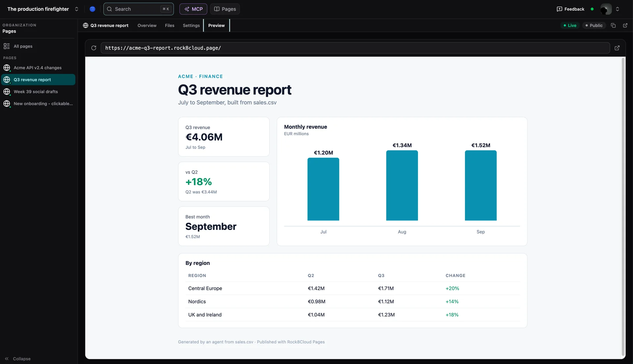Click the Best month September value
633x364 pixels.
[211, 227]
